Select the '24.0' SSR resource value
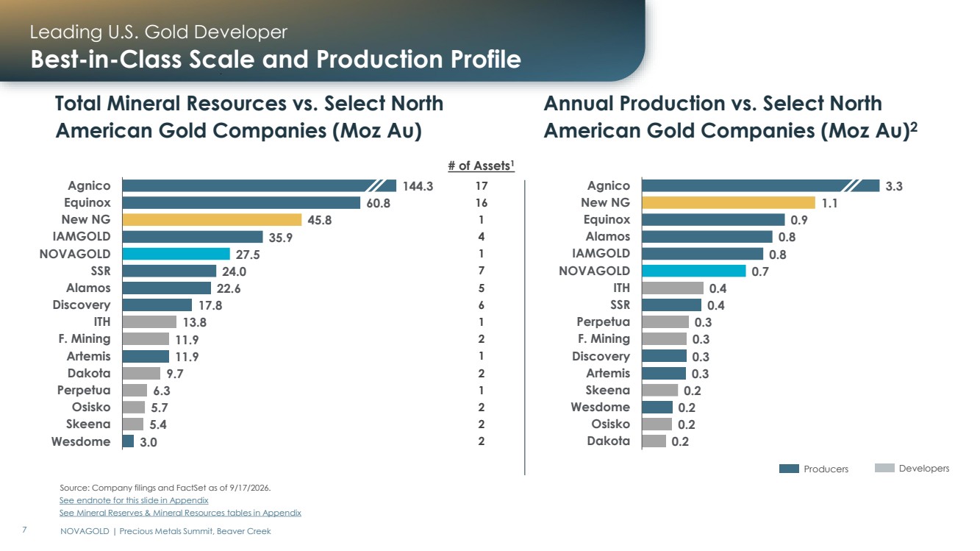The height and width of the screenshot is (551, 980). pos(234,271)
